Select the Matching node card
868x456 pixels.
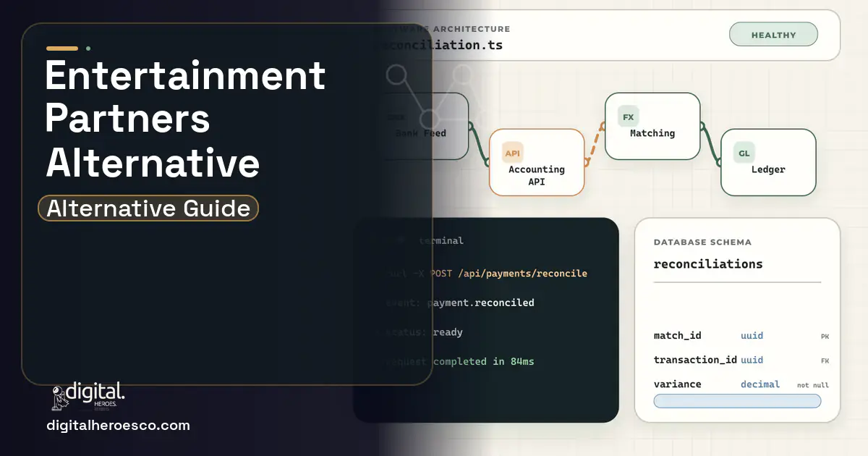coord(652,126)
